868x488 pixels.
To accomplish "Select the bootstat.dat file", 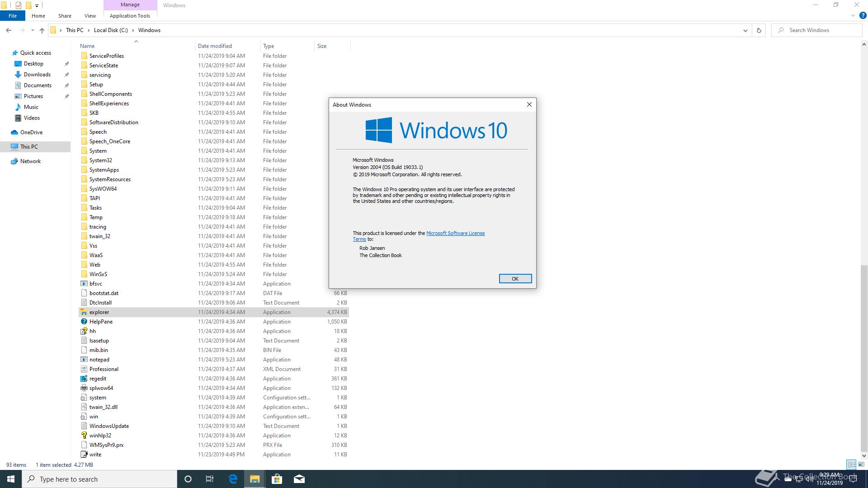I will (x=104, y=293).
